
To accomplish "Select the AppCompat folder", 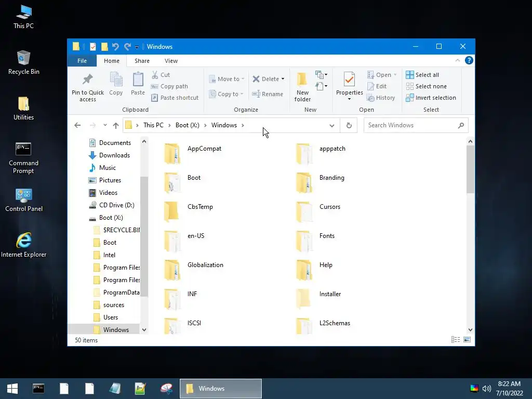I will pyautogui.click(x=193, y=153).
